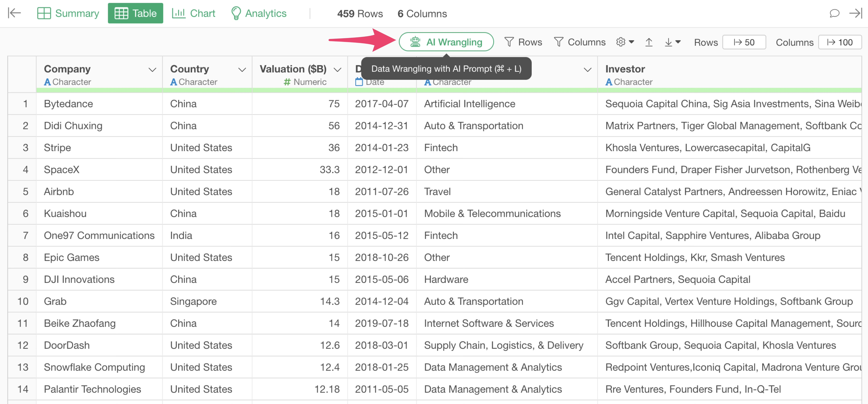Select Intel Capital, Sapphire Ventures cell
Screen dimensions: 868x404
pos(729,235)
